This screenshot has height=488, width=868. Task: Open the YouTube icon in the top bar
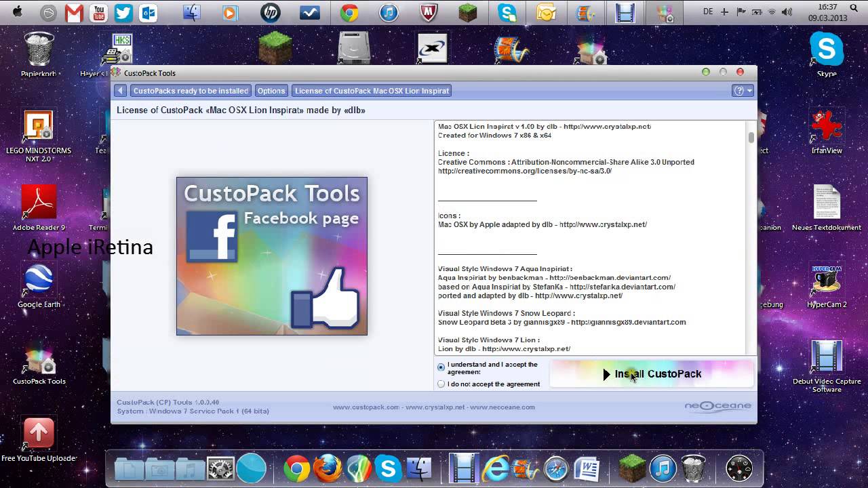point(98,12)
